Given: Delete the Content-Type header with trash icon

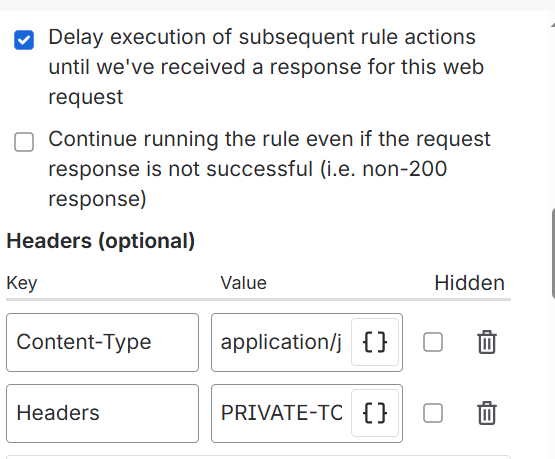Looking at the screenshot, I should pyautogui.click(x=487, y=342).
